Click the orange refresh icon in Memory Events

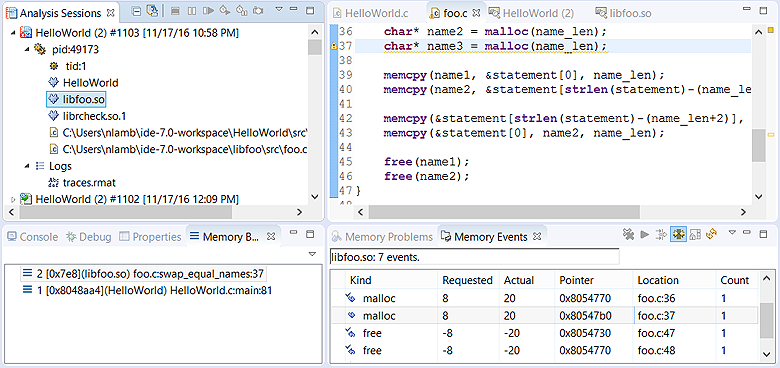(711, 234)
